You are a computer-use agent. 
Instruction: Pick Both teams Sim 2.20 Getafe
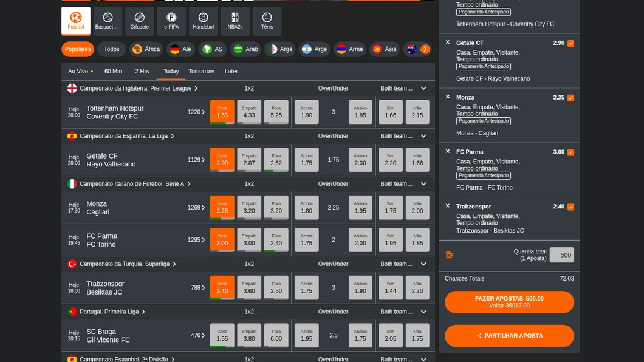click(x=391, y=160)
